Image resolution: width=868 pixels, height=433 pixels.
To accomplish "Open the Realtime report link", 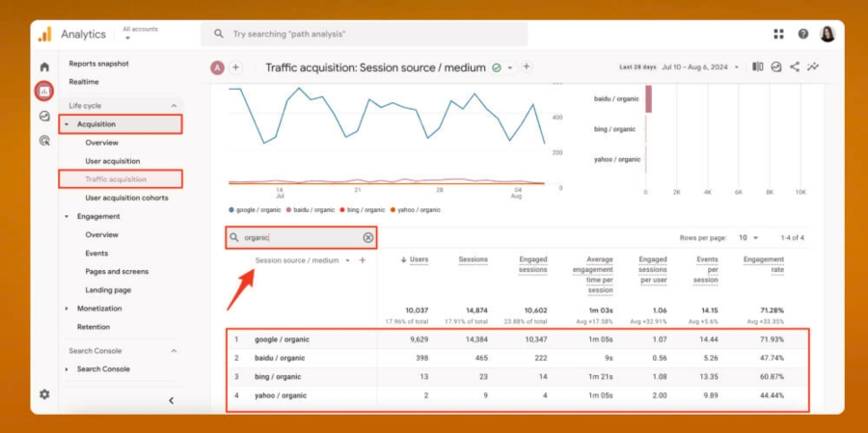I will 84,82.
